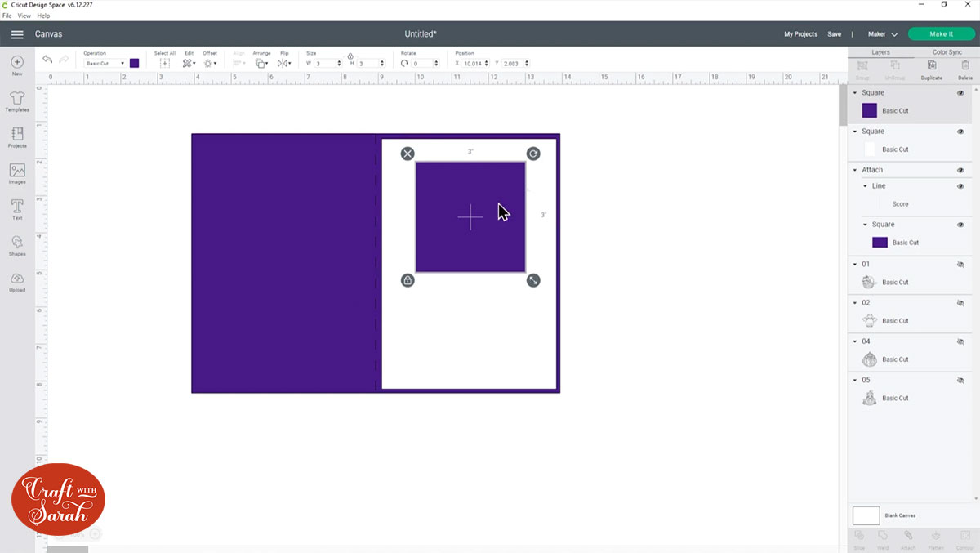Toggle visibility of the Attach group
This screenshot has width=980, height=553.
(960, 170)
